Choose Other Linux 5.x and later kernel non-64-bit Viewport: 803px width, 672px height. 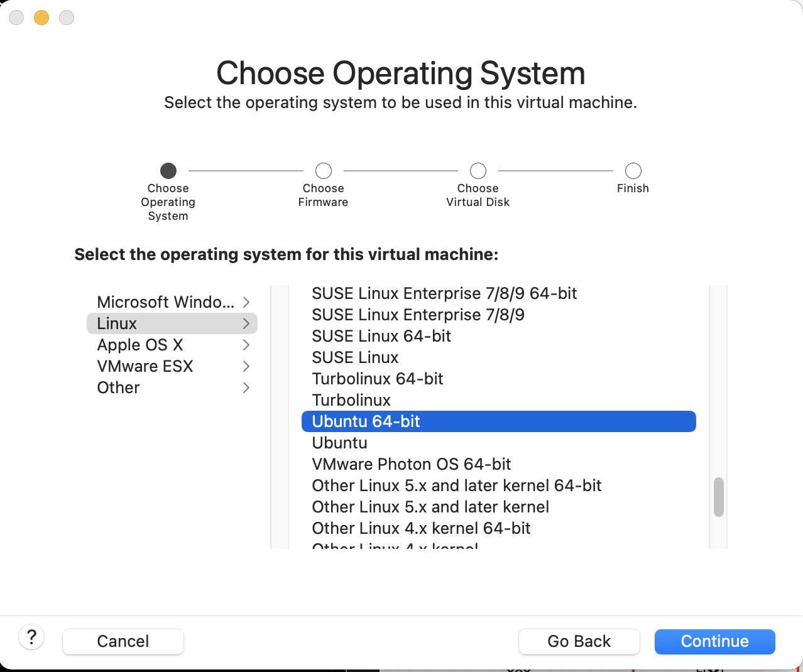(499, 507)
